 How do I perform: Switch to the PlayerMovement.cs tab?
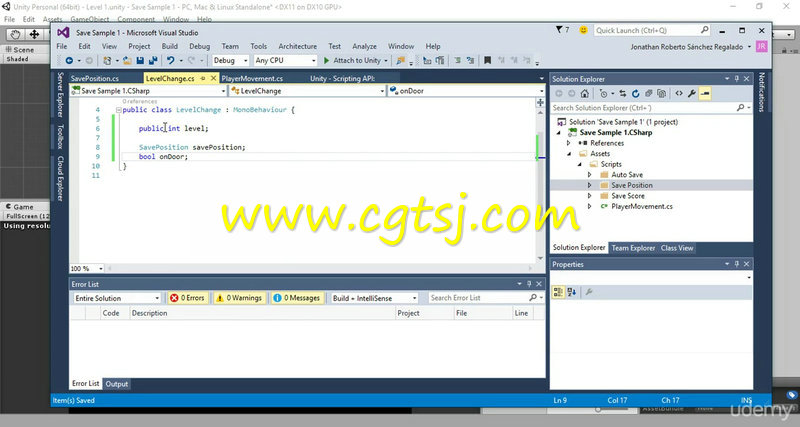[x=252, y=78]
